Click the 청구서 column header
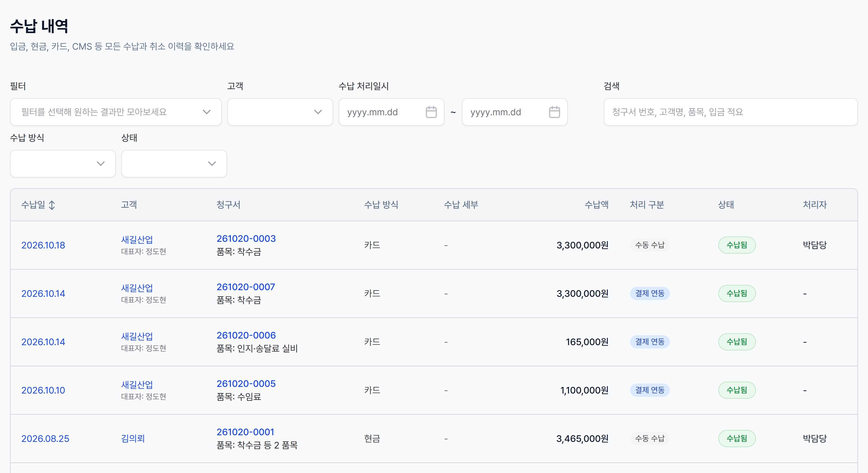The image size is (868, 473). click(x=228, y=205)
